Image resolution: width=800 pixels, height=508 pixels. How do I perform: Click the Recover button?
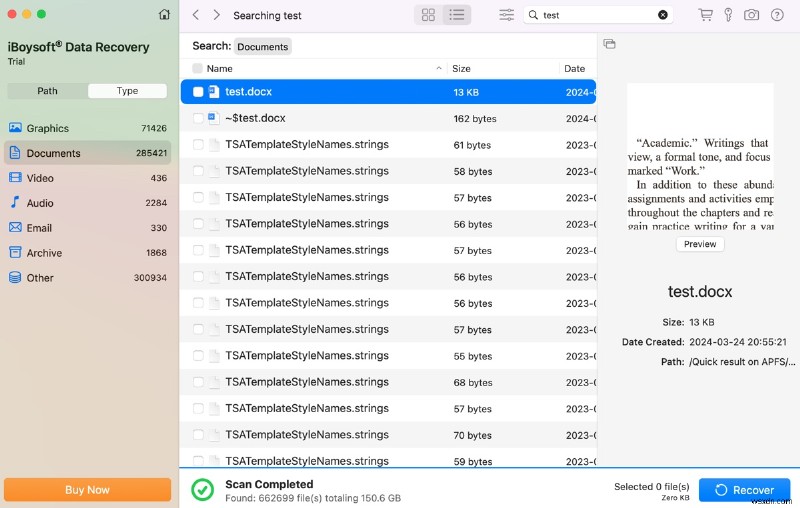(x=744, y=490)
